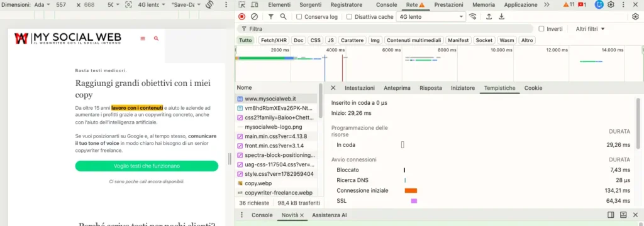Screen dimensions: 644x226
Task: Open the Save-Data dropdown
Action: click(186, 5)
